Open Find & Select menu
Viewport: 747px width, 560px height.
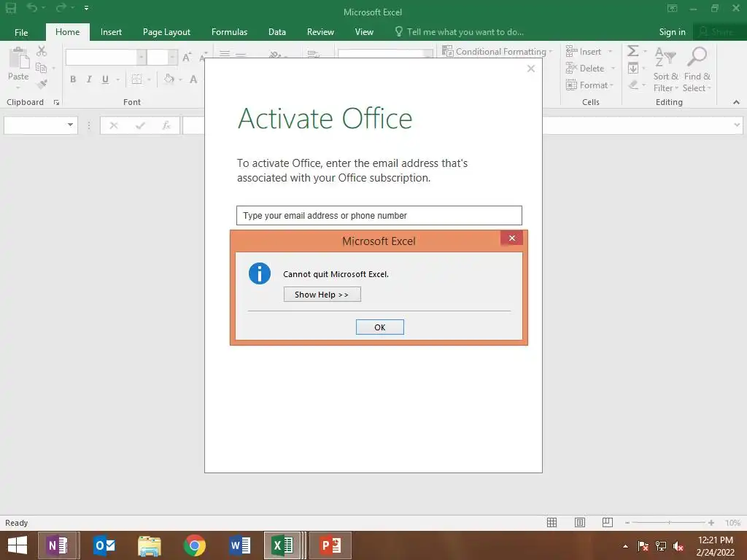(x=697, y=69)
